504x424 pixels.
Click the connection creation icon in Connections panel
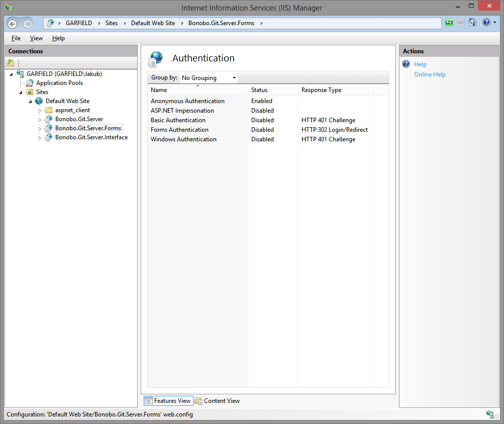[10, 62]
